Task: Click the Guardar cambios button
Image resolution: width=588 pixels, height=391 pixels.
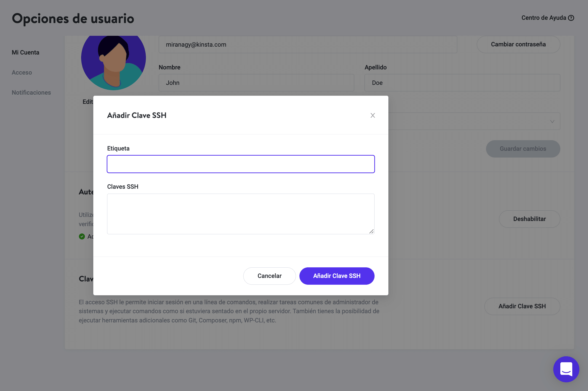Action: click(x=523, y=149)
